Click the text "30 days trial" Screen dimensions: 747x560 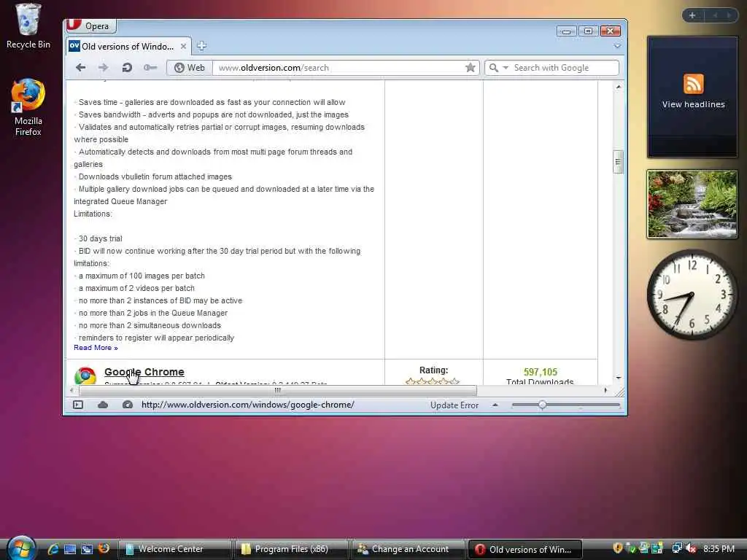(101, 238)
